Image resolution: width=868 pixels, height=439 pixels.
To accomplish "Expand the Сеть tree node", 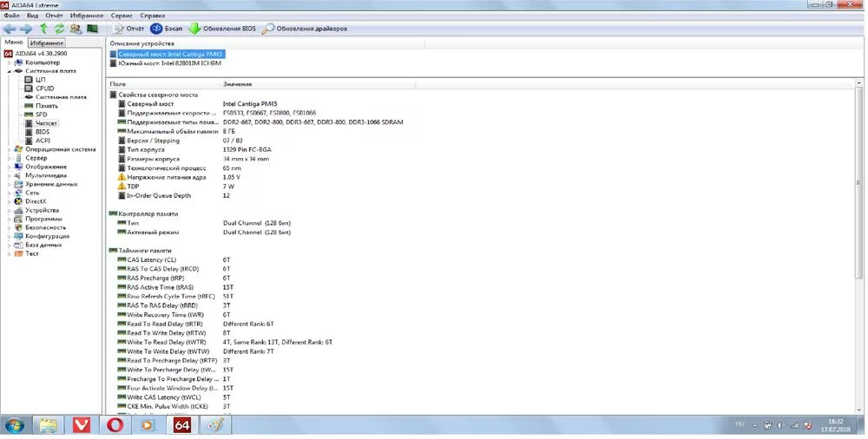I will pyautogui.click(x=9, y=193).
